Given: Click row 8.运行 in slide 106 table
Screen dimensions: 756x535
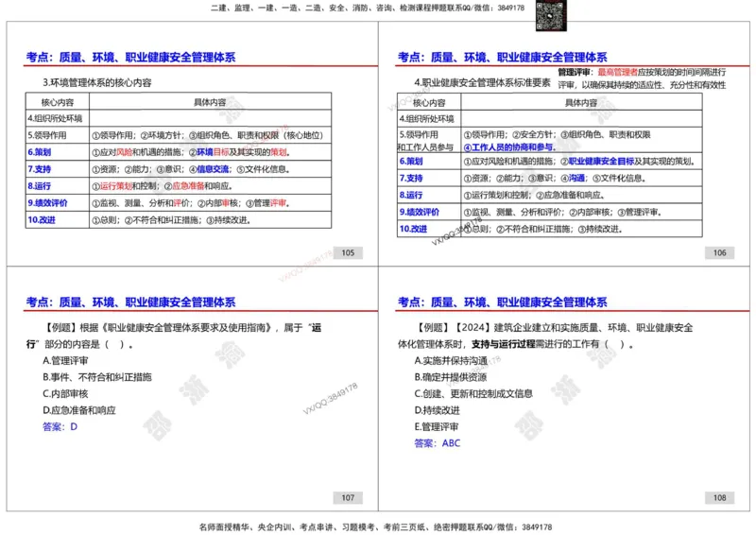Looking at the screenshot, I should click(x=550, y=195).
